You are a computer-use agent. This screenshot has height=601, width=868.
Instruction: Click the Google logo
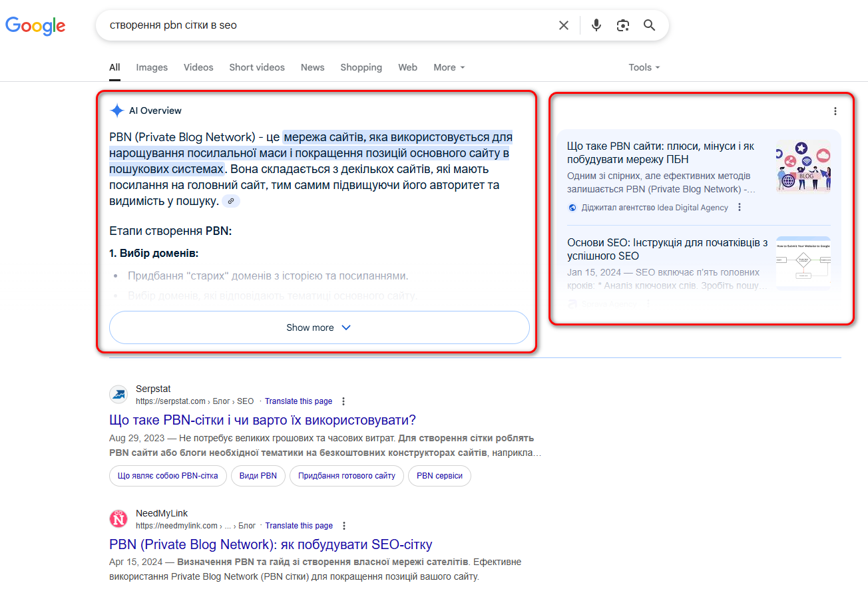point(35,25)
